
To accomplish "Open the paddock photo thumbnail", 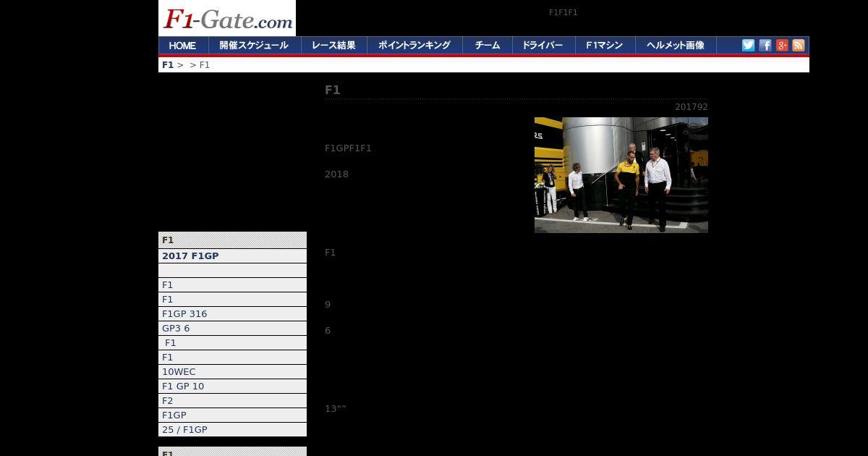I will click(621, 175).
